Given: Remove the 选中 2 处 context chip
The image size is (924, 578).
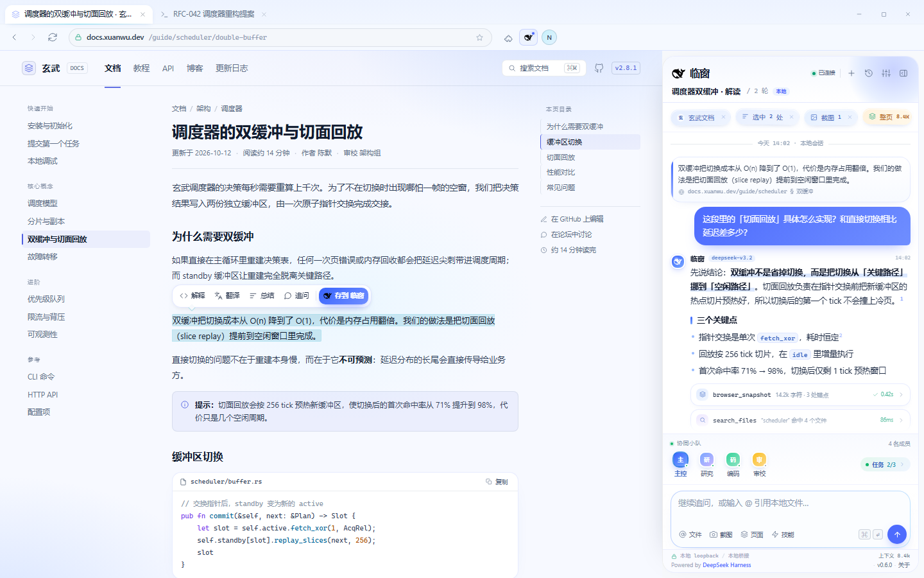Looking at the screenshot, I should tap(791, 117).
